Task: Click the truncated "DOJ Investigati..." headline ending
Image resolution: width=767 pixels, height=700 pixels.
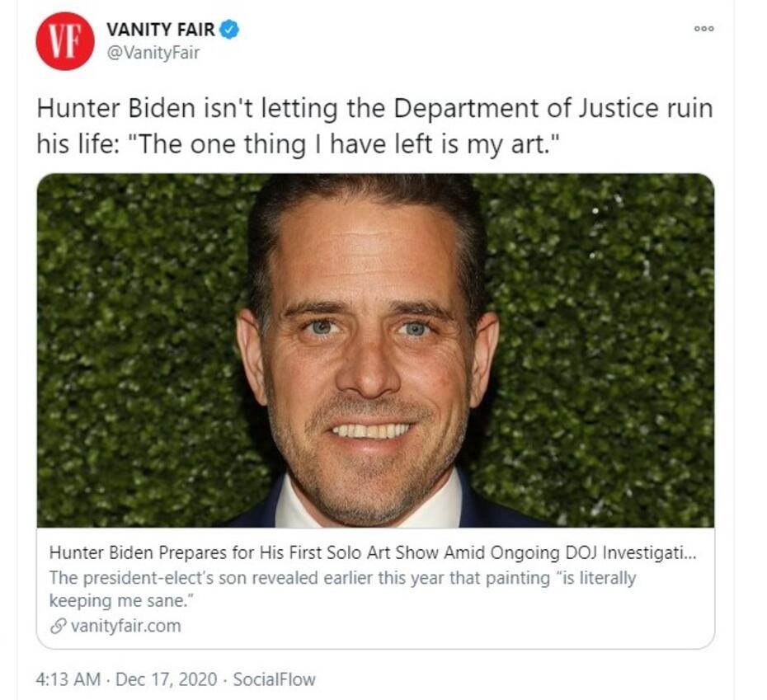Action: [628, 552]
